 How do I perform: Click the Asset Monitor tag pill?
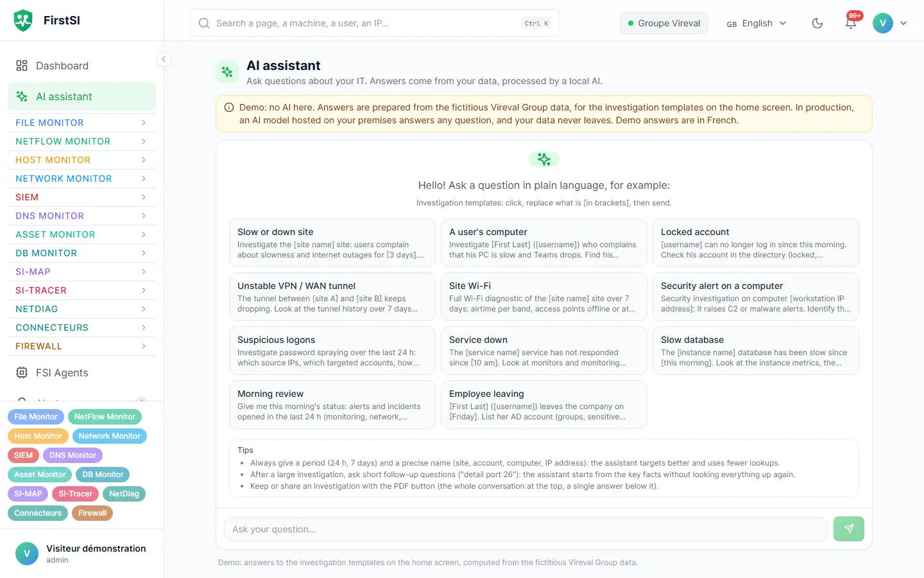pos(40,475)
